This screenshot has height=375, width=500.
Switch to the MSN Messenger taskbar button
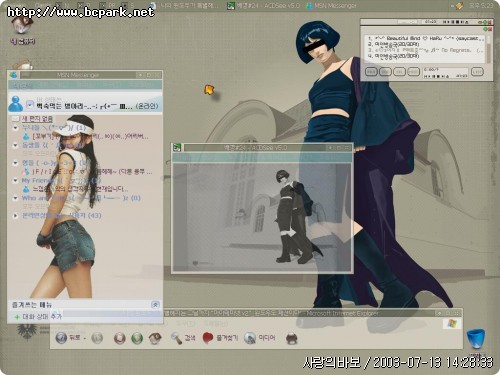331,6
